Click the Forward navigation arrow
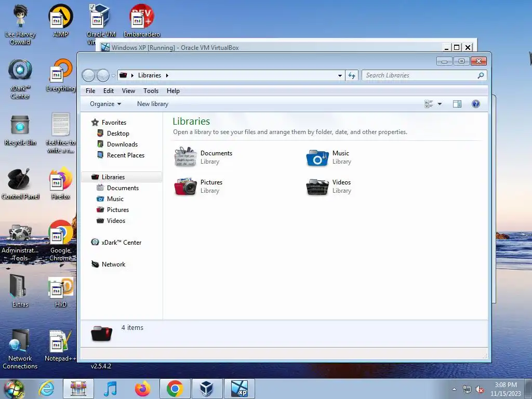532x399 pixels. (103, 75)
